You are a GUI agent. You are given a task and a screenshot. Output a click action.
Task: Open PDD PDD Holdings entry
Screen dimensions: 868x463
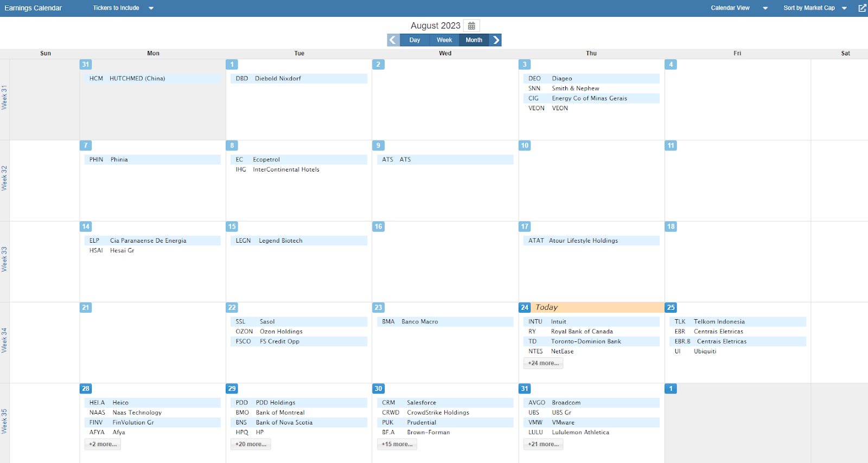(299, 403)
